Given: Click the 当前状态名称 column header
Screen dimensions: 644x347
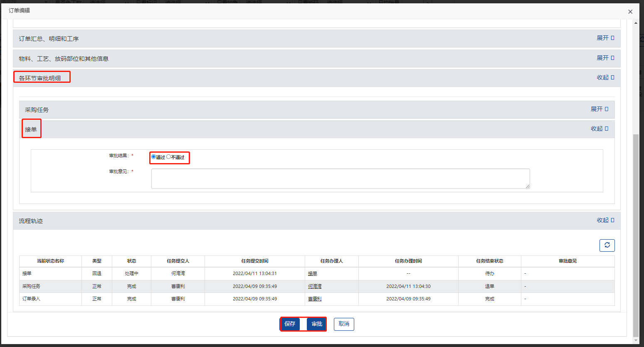Looking at the screenshot, I should pyautogui.click(x=50, y=261).
